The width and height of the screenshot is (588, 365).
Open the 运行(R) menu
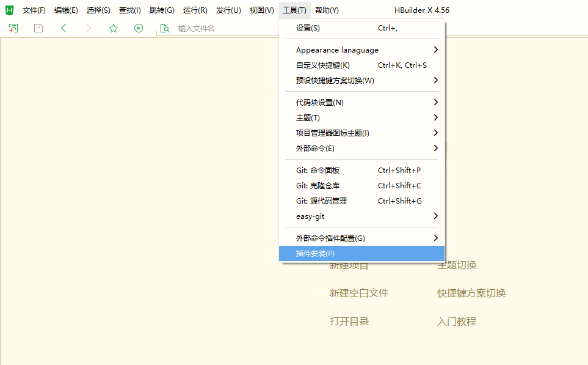point(195,10)
